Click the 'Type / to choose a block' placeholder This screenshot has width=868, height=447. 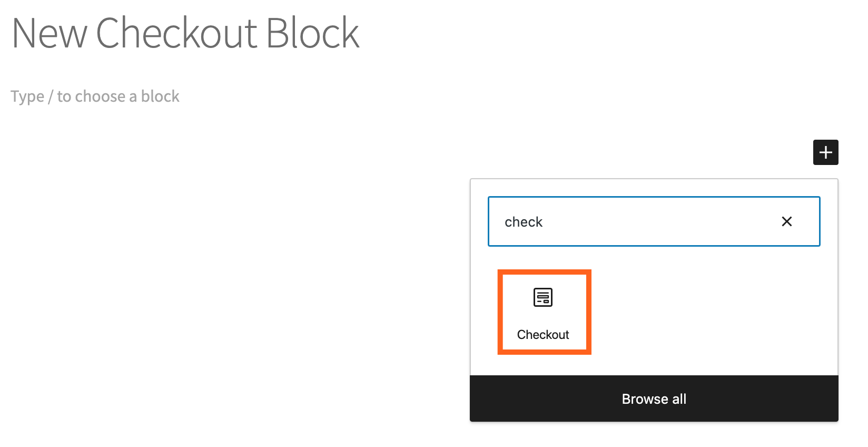(95, 96)
